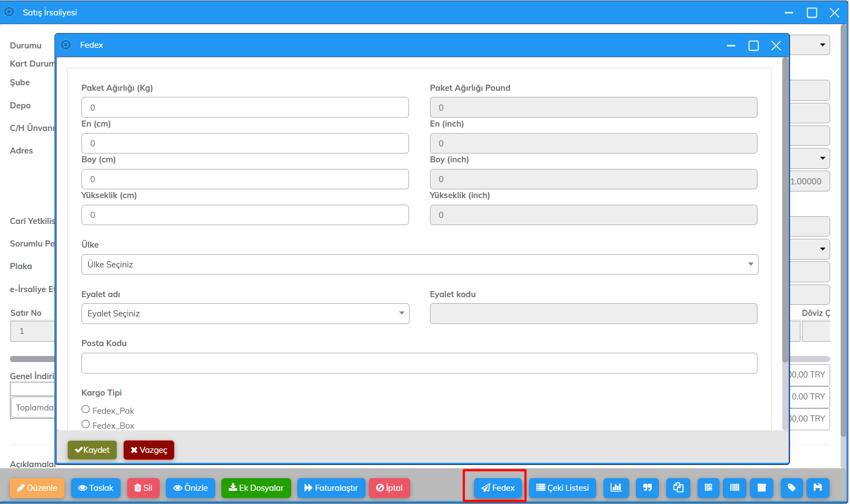Click the Taslak button
The height and width of the screenshot is (504, 850).
coord(96,488)
